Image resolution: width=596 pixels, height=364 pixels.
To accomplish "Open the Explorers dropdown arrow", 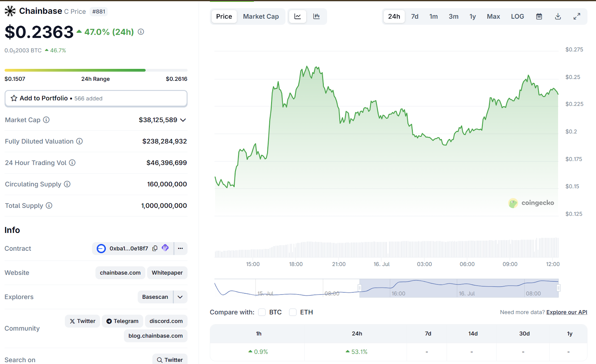I will [x=180, y=297].
